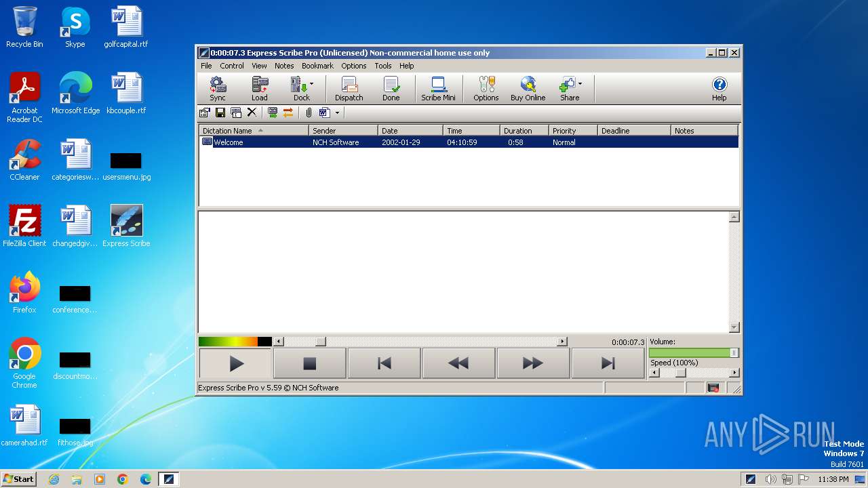
Task: Click the Word document small icon
Action: tap(324, 113)
